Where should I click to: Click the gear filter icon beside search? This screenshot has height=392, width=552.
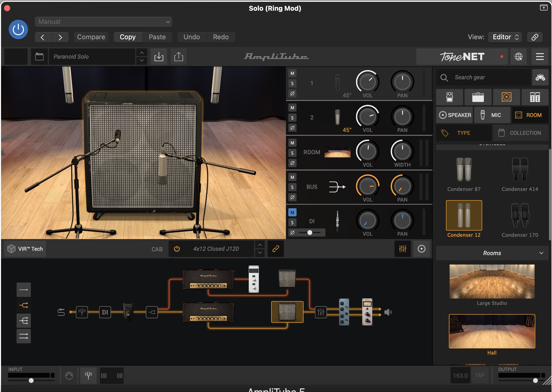click(540, 77)
